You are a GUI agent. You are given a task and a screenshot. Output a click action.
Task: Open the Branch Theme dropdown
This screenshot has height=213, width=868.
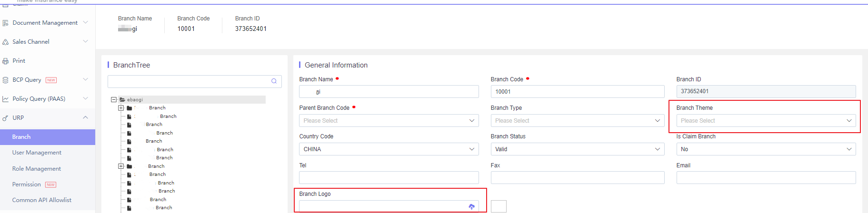tap(766, 121)
